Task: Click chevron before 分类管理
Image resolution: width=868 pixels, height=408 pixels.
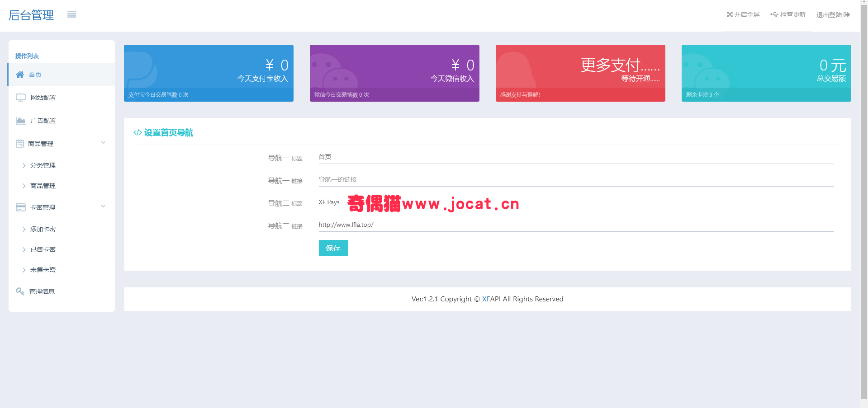Action: (x=24, y=166)
